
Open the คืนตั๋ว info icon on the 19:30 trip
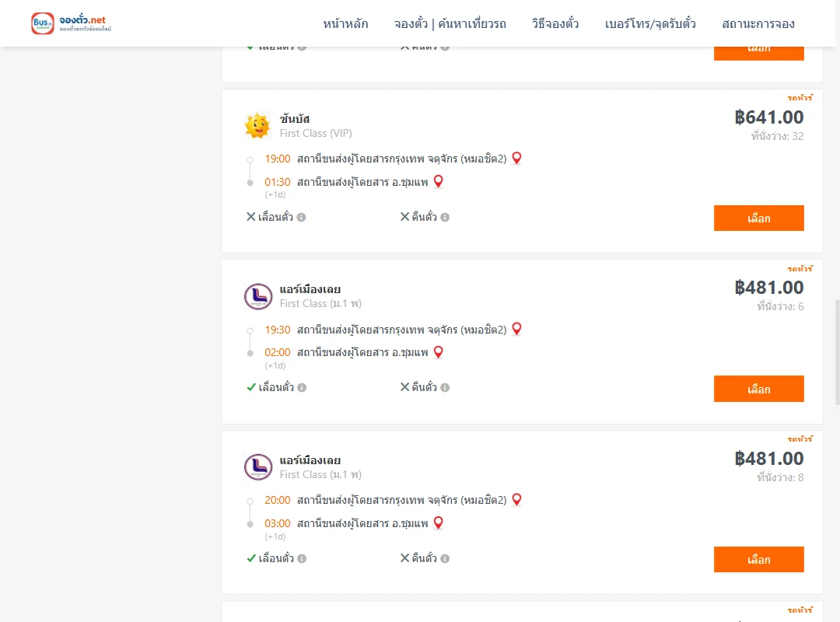click(x=445, y=387)
